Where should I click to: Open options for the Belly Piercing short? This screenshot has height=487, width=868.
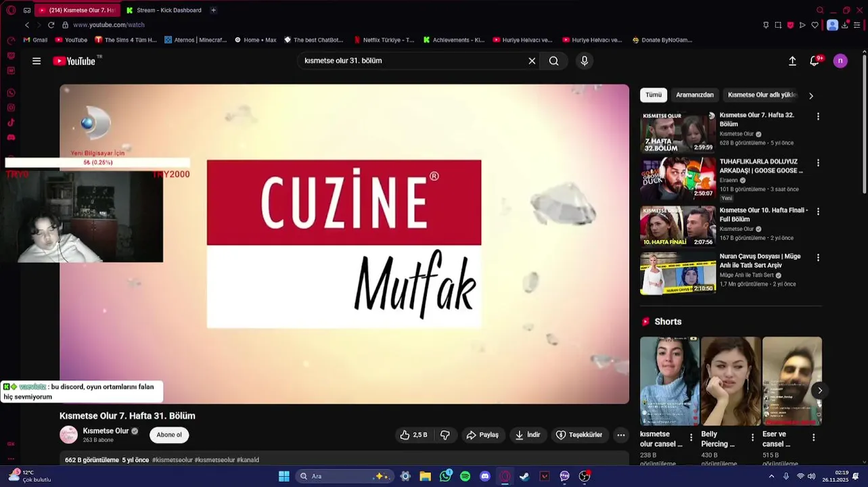pos(752,438)
